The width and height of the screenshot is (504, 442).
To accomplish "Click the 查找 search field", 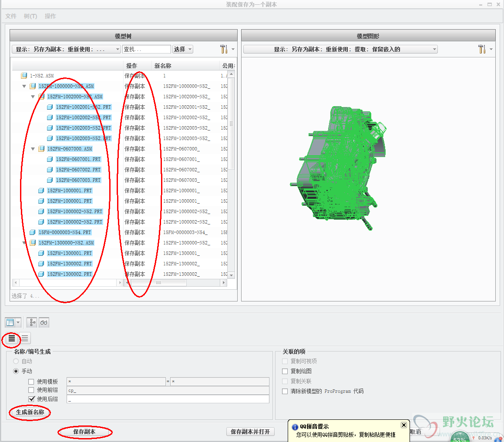I will (x=147, y=49).
